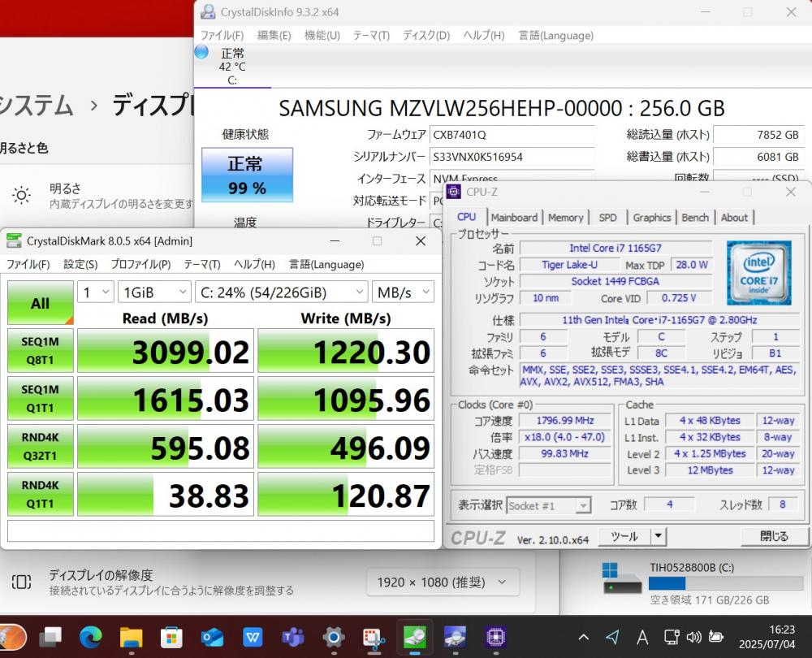812x658 pixels.
Task: Click the 正常 99 % health status box
Action: (247, 175)
